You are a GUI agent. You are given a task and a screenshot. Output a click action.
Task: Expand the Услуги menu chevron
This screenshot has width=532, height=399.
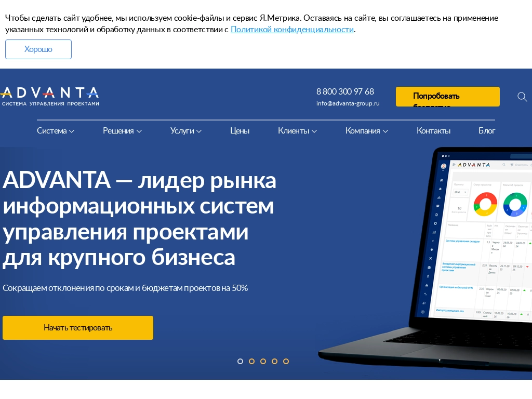pyautogui.click(x=199, y=131)
